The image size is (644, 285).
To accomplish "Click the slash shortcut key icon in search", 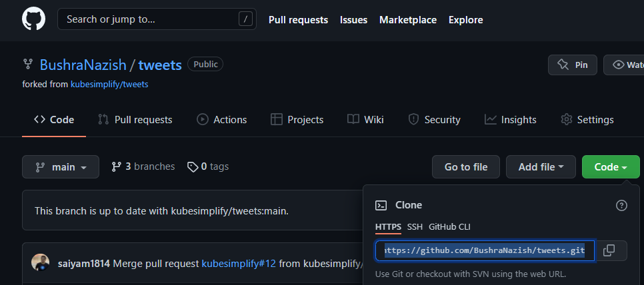I will click(245, 19).
